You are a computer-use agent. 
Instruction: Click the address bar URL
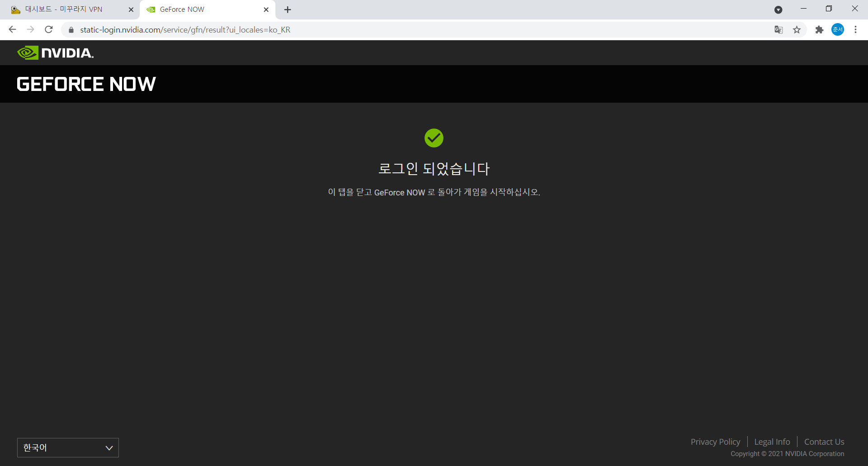(x=185, y=30)
